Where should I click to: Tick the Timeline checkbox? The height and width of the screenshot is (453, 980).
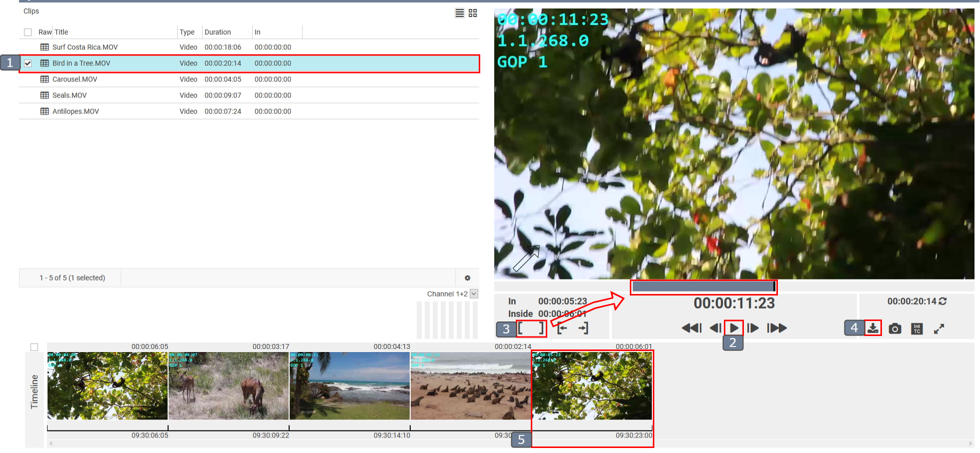point(35,347)
